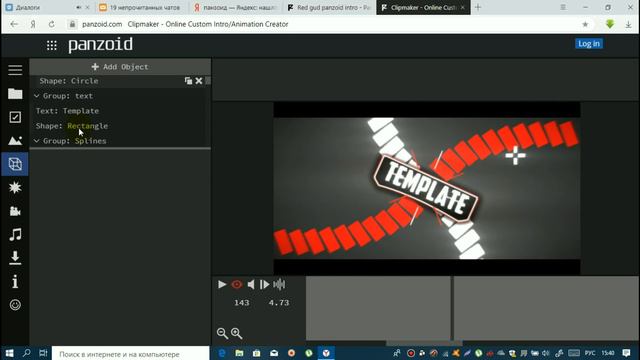Click the time value 4.73

point(279,303)
